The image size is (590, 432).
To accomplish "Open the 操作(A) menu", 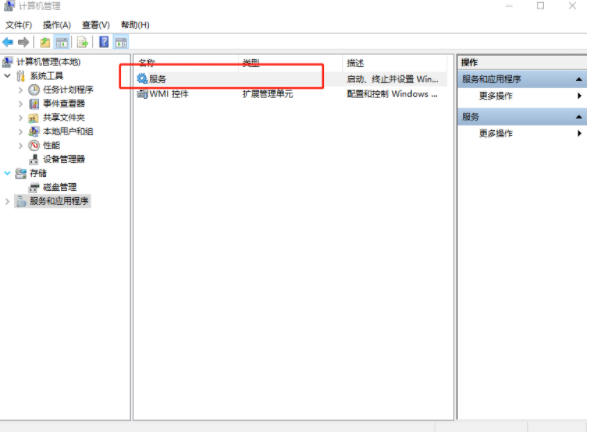I will click(x=57, y=25).
